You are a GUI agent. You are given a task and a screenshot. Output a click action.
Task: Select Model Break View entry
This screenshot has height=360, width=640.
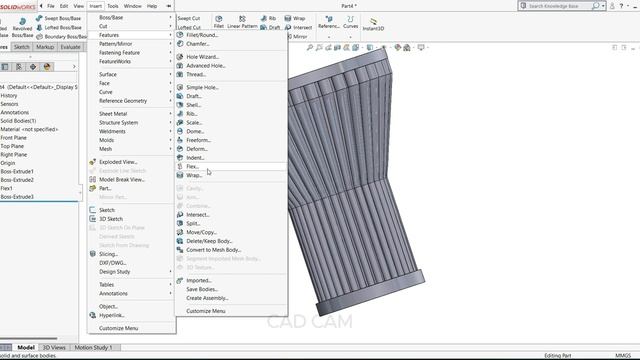tap(122, 180)
